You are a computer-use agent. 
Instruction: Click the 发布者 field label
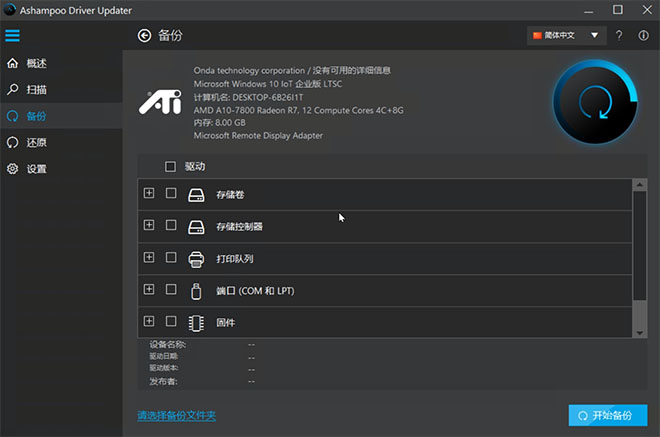[x=163, y=381]
